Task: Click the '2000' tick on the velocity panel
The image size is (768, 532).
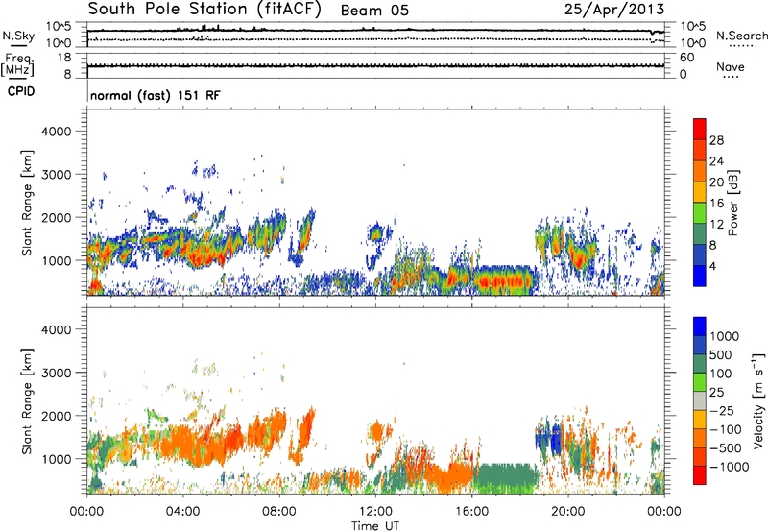Action: (56, 416)
